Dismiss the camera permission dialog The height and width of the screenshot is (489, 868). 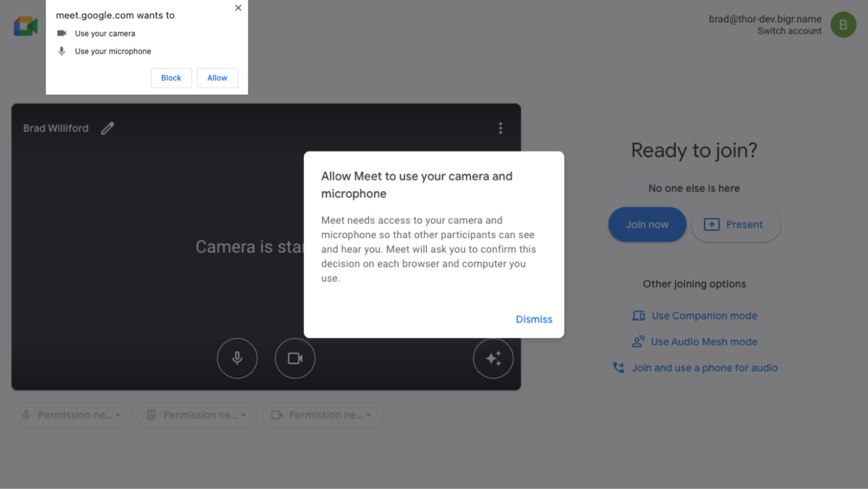coord(534,319)
